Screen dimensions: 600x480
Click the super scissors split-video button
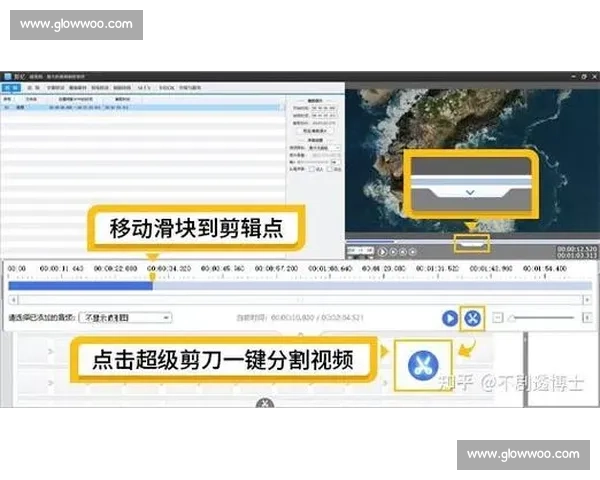pyautogui.click(x=473, y=318)
